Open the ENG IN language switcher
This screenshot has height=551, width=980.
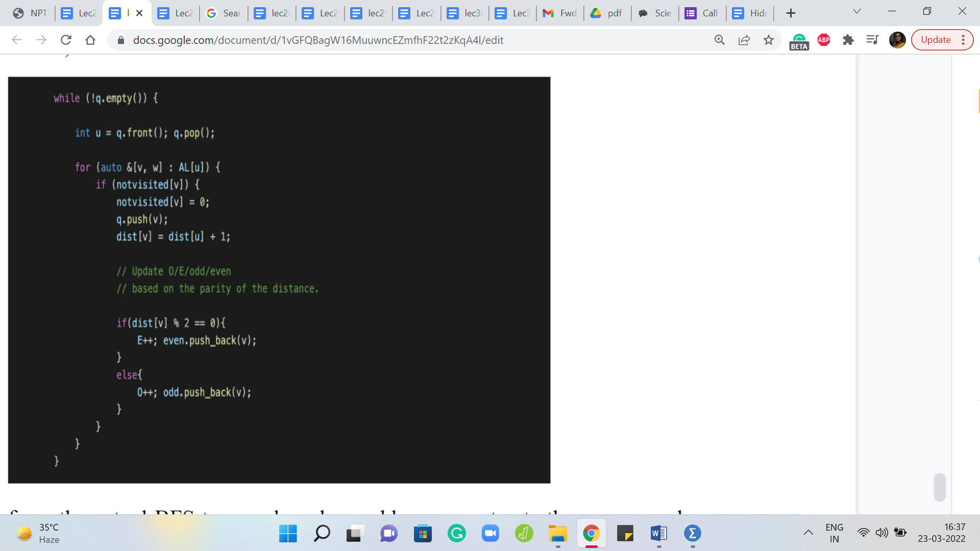point(835,533)
